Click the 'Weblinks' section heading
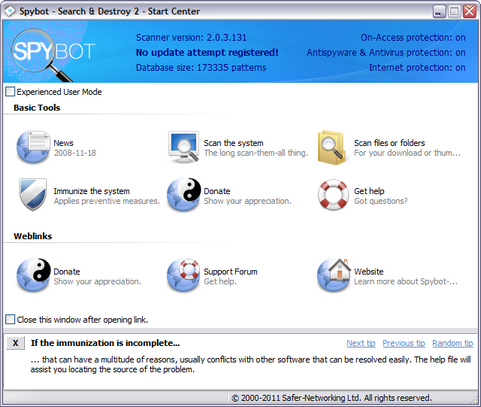This screenshot has width=481, height=407. click(33, 236)
